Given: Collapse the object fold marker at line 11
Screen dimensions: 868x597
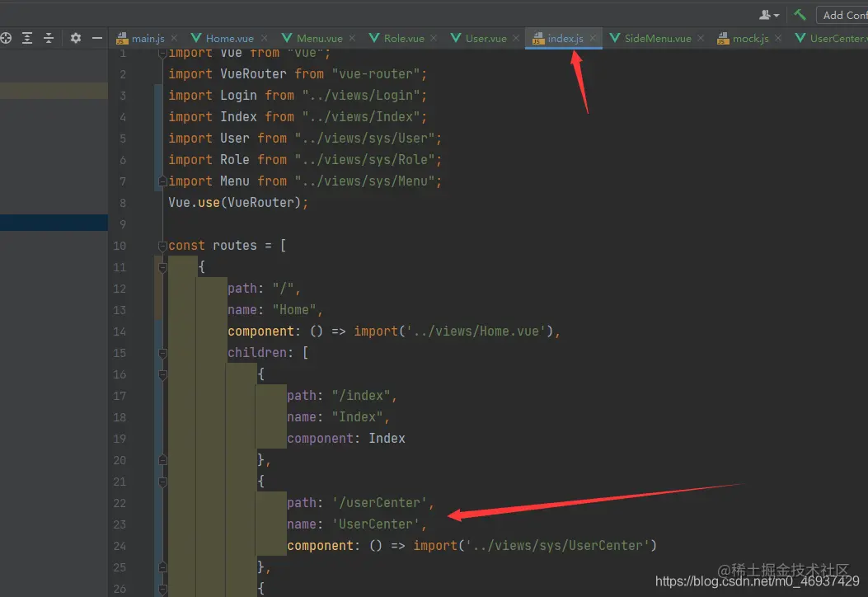Looking at the screenshot, I should click(162, 267).
